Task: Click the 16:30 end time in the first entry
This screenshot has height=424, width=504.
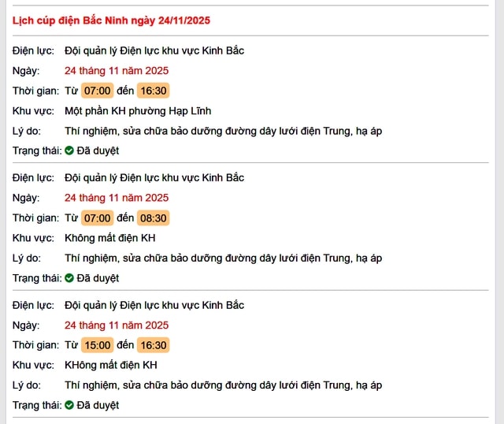Action: pyautogui.click(x=154, y=91)
